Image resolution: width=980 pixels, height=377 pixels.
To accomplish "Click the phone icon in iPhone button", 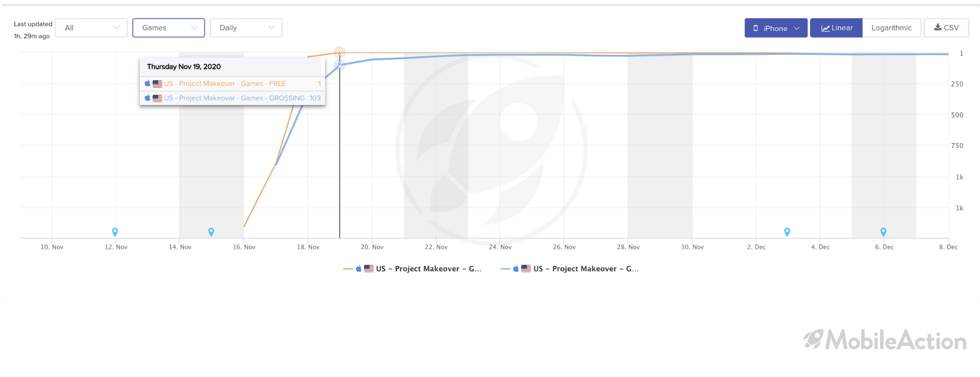I will tap(756, 28).
